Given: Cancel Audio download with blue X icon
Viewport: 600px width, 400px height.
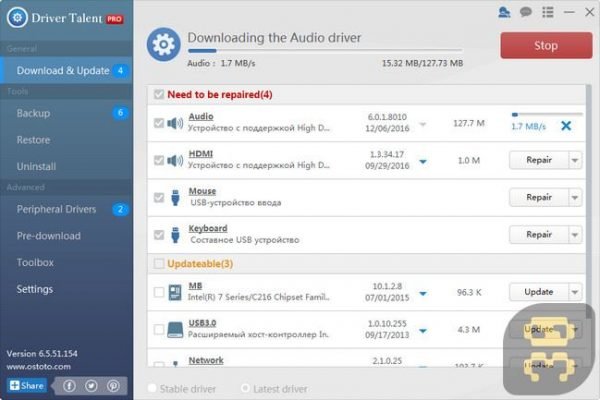Looking at the screenshot, I should click(x=566, y=126).
